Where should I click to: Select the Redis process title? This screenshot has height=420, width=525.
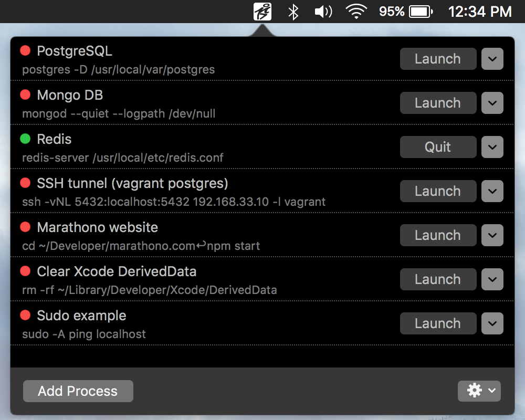point(54,139)
